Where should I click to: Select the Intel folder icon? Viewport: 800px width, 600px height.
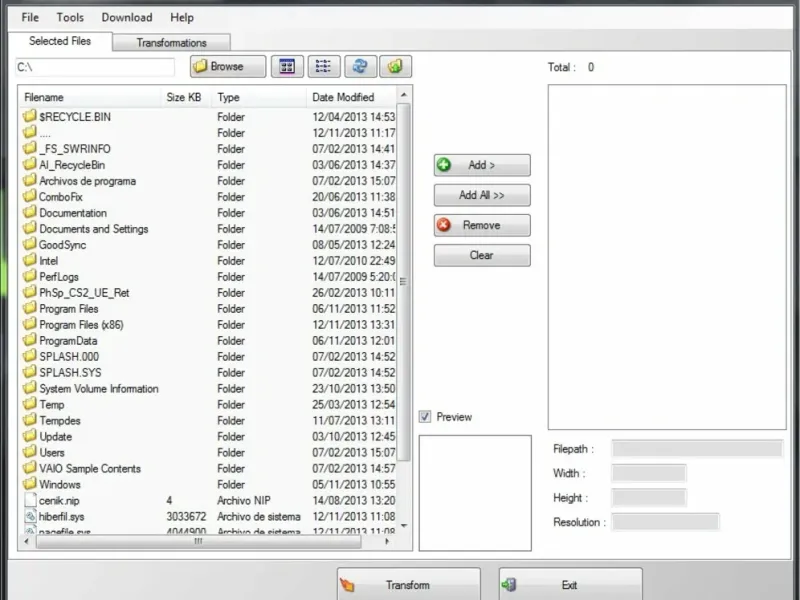click(x=30, y=260)
